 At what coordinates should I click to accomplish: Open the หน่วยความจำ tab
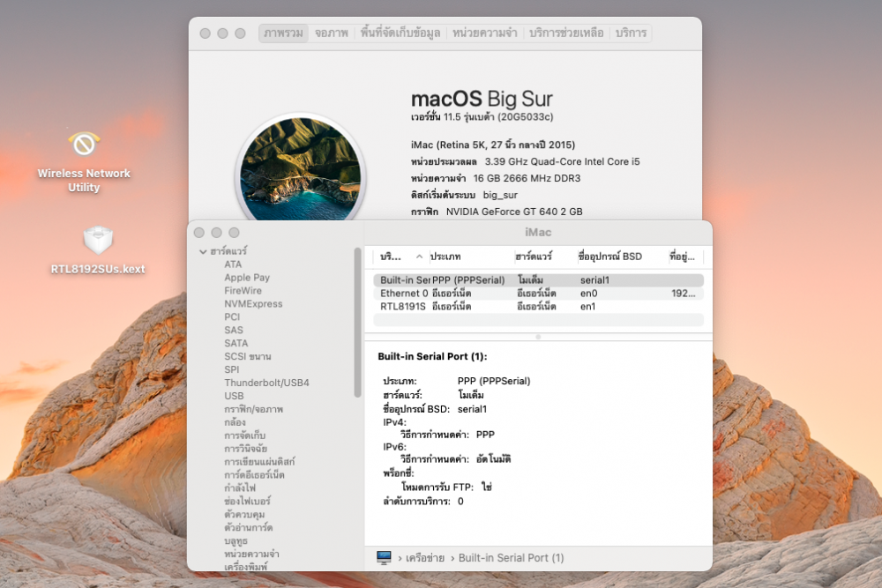coord(485,33)
